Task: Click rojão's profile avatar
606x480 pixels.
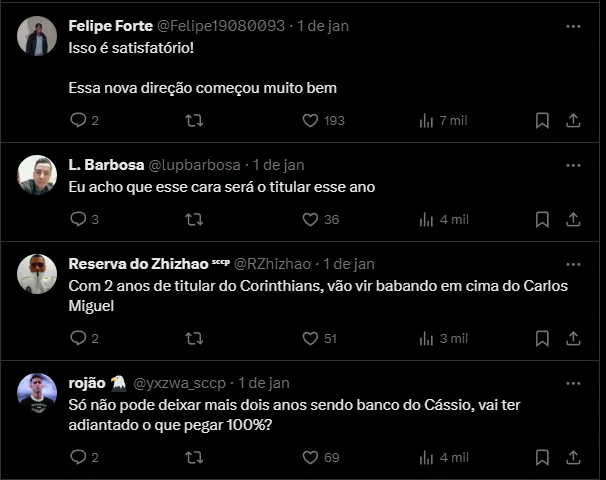Action: [37, 393]
